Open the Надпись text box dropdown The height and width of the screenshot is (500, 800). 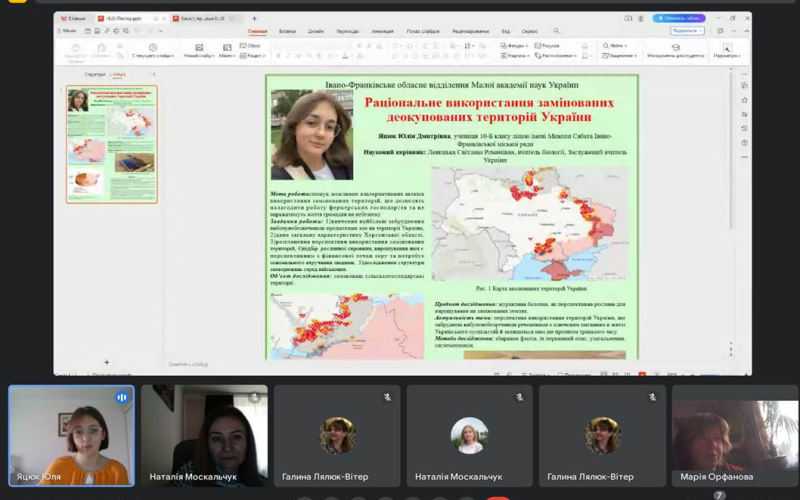click(515, 56)
